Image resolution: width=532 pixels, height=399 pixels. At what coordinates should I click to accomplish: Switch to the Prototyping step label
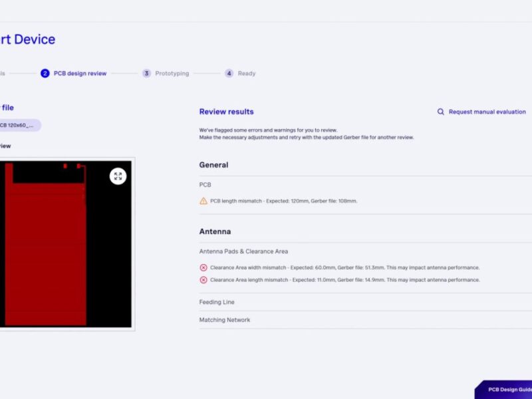click(172, 73)
